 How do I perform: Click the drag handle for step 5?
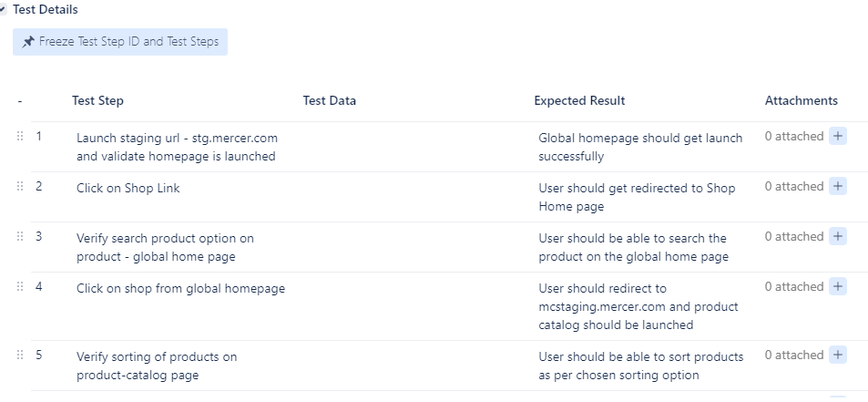[x=20, y=355]
